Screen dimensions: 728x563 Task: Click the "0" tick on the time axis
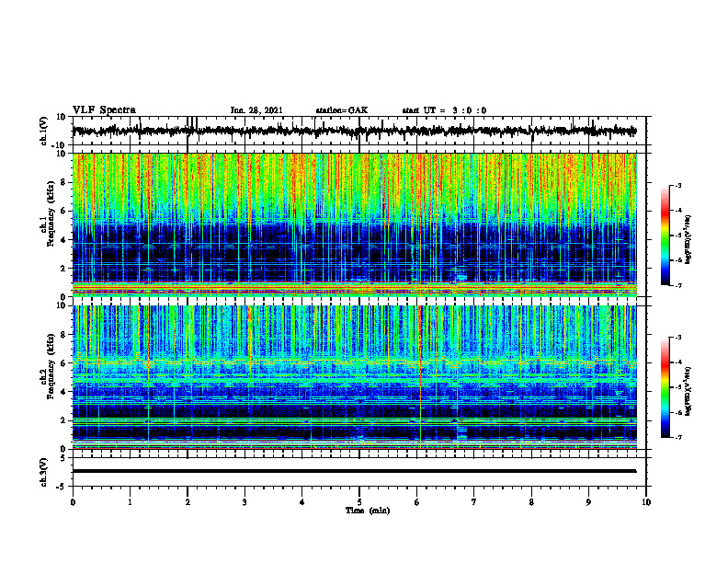(73, 502)
